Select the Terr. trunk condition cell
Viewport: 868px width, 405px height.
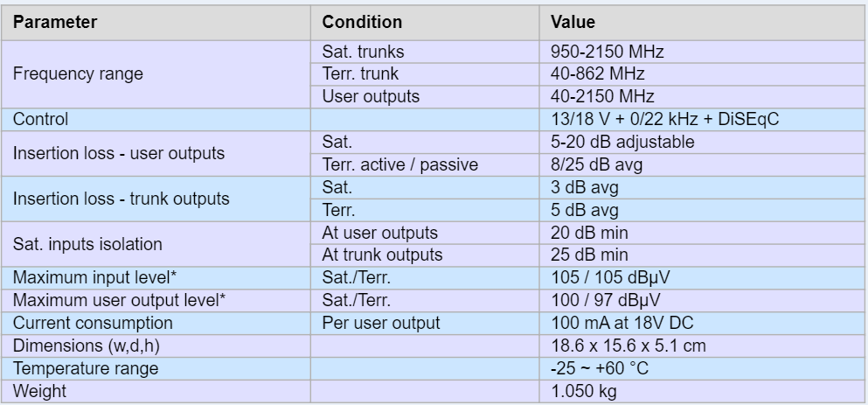(425, 74)
